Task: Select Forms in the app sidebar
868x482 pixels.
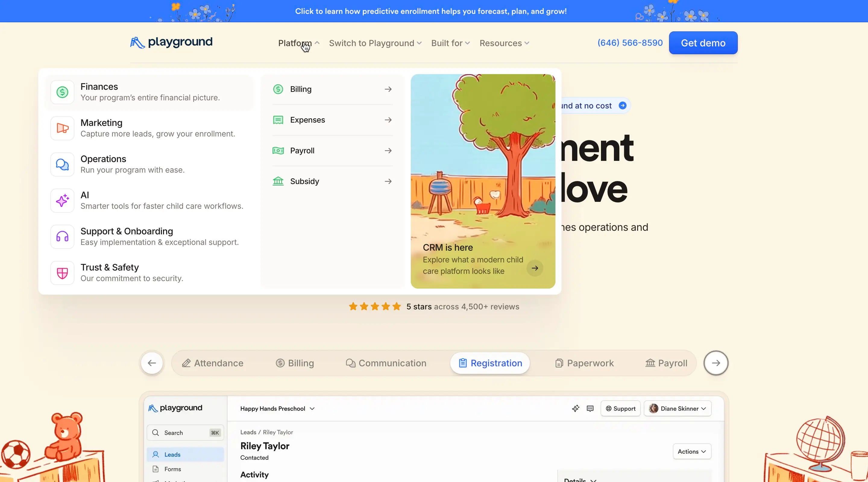Action: (185, 469)
